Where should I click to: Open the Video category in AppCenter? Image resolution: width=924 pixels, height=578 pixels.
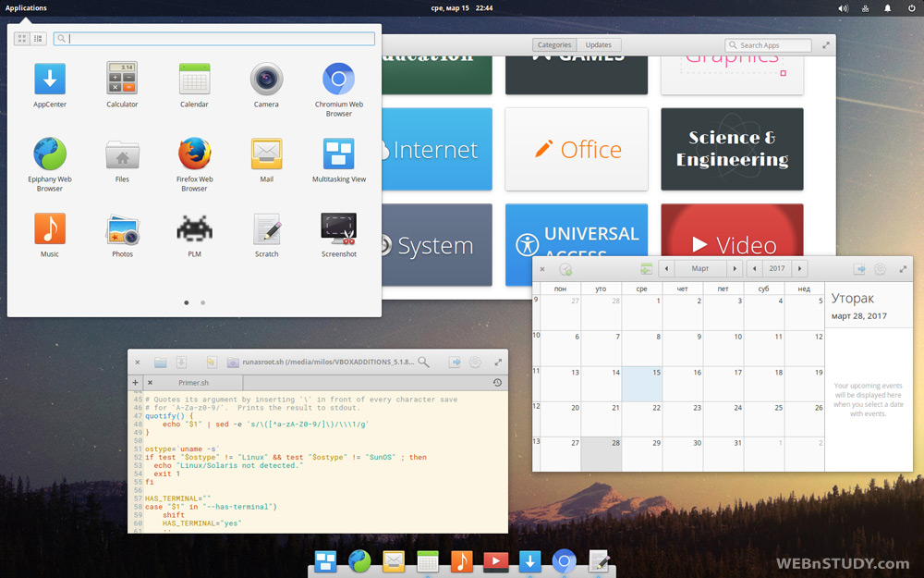tap(732, 230)
